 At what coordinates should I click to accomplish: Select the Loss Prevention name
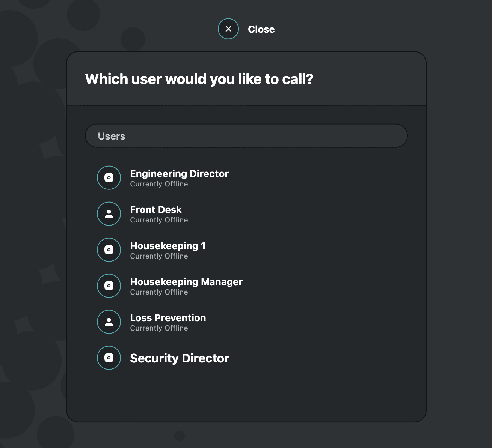click(168, 318)
